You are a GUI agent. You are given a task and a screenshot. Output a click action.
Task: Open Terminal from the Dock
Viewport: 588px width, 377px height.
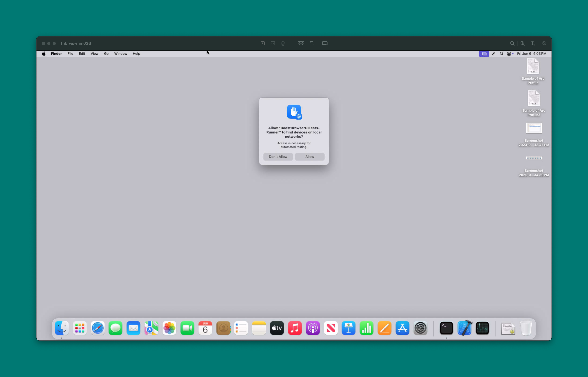[446, 328]
